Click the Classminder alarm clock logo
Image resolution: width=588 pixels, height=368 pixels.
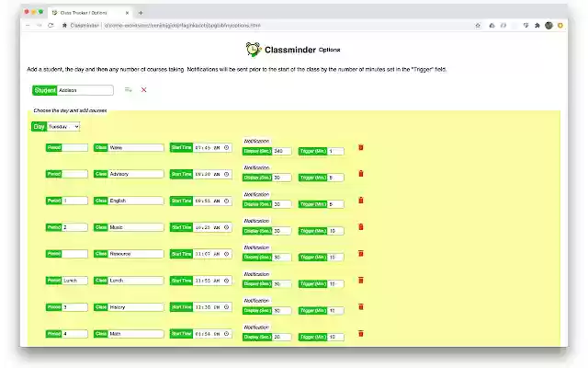tap(254, 49)
